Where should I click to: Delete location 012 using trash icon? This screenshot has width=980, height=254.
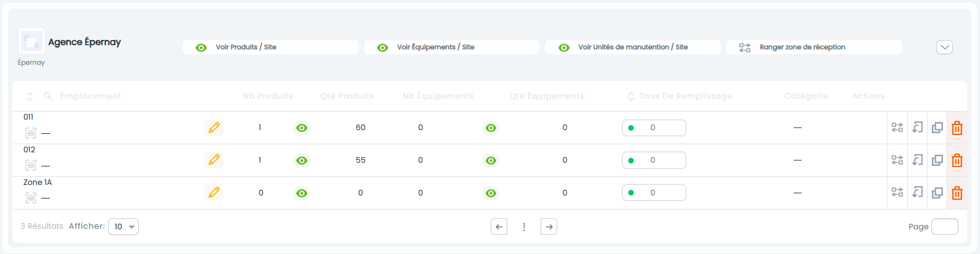(957, 160)
